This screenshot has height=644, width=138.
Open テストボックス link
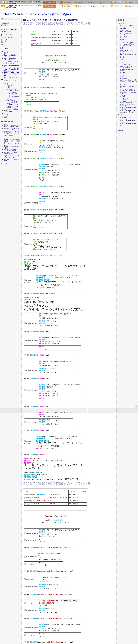(x=8, y=116)
